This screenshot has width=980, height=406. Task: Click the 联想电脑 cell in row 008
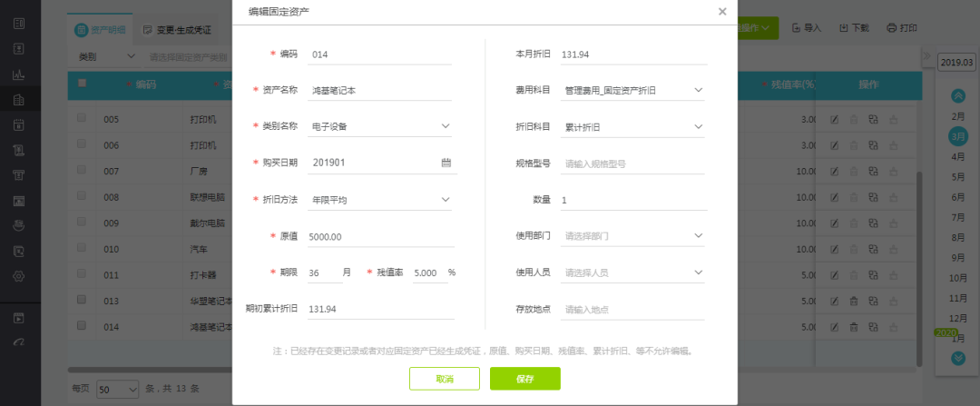pos(208,197)
